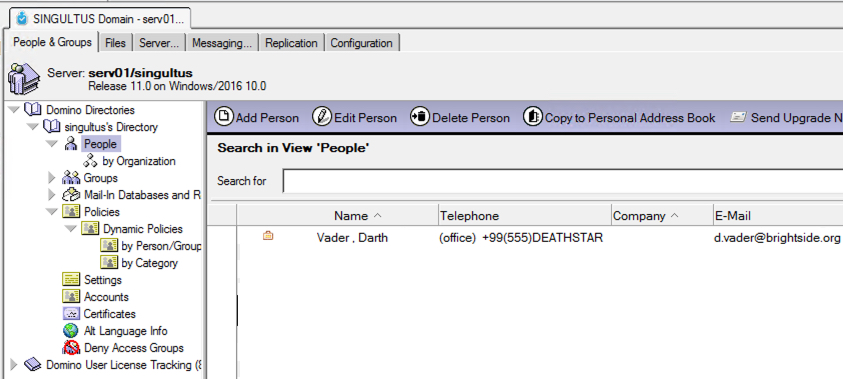Expand Mail-In Databases tree node
The width and height of the screenshot is (843, 379).
click(52, 195)
